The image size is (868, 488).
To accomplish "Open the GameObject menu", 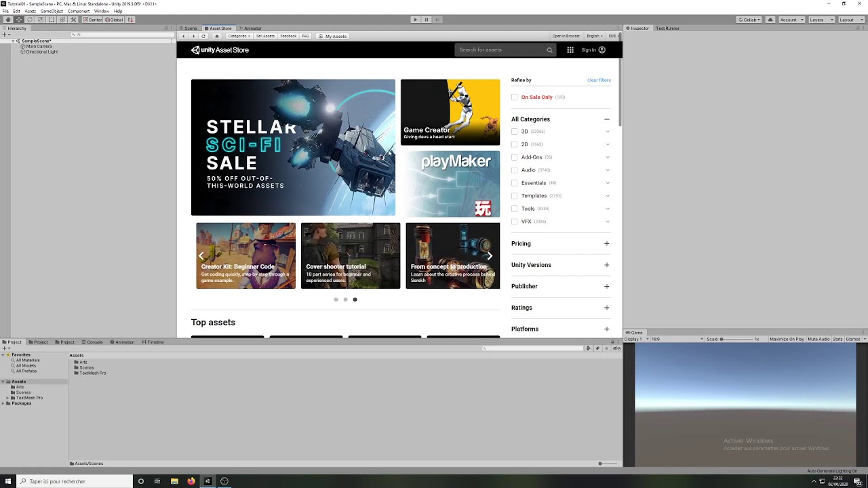I will [52, 12].
